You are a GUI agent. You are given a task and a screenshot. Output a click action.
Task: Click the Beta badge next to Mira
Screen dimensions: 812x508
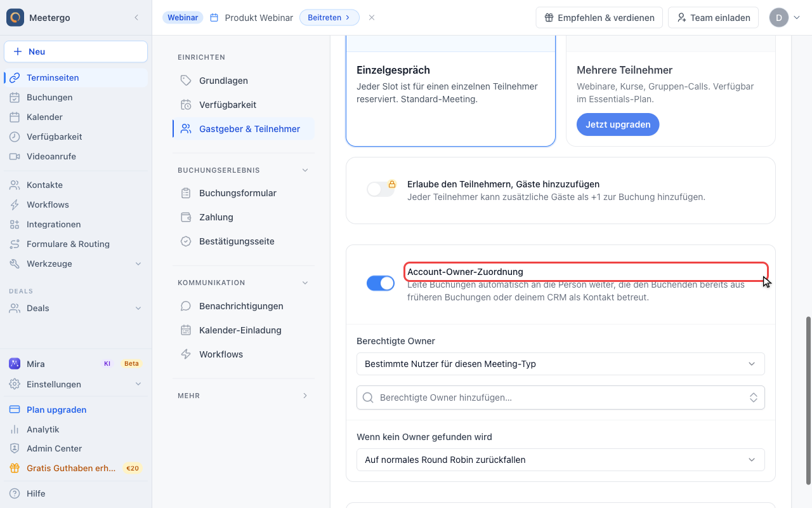(131, 364)
